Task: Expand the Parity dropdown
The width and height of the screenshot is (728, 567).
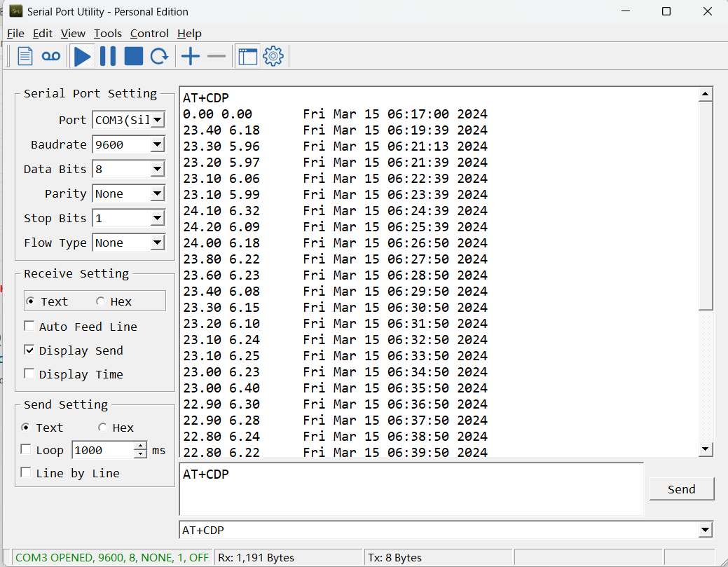Action: coord(158,193)
